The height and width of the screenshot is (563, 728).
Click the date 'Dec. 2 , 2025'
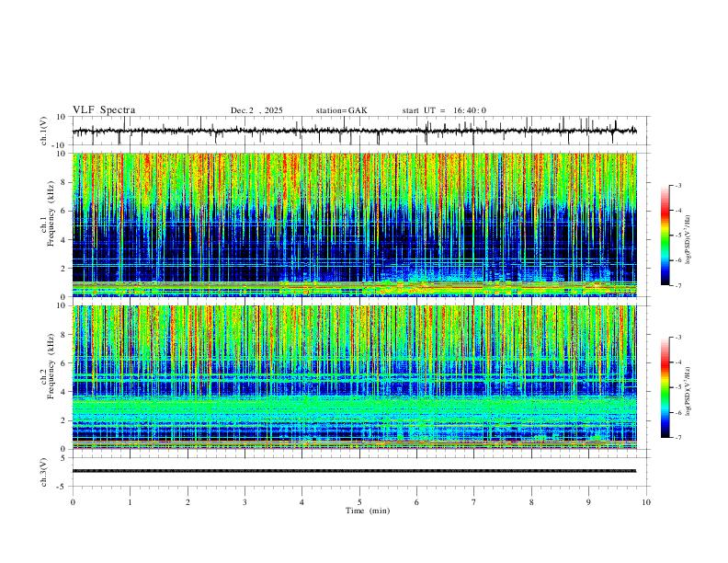[256, 110]
